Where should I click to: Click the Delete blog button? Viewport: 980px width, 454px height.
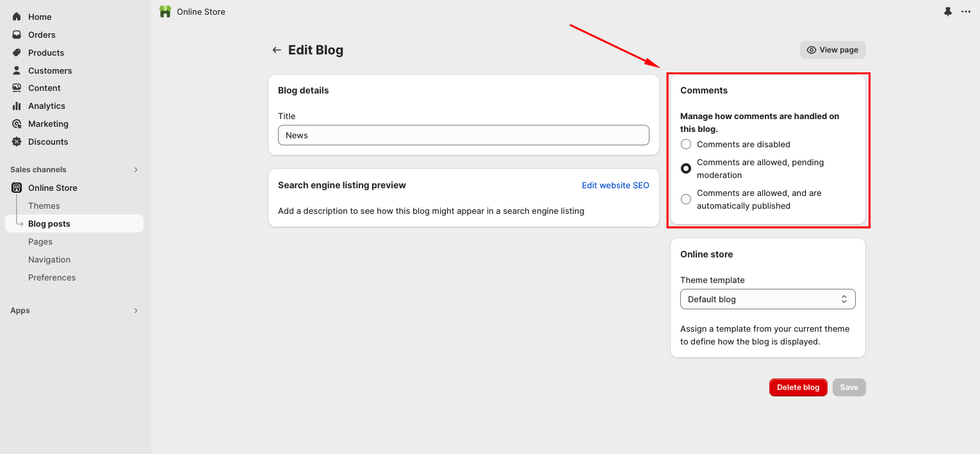(x=798, y=387)
